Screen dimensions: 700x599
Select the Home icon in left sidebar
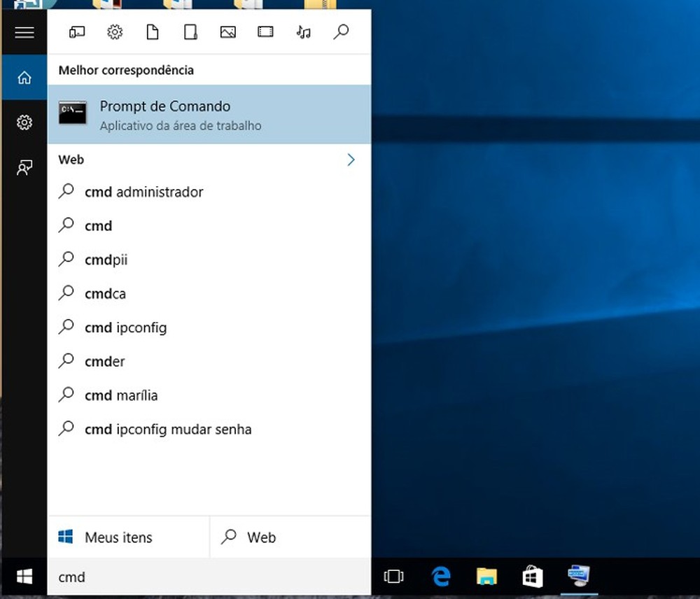[24, 78]
